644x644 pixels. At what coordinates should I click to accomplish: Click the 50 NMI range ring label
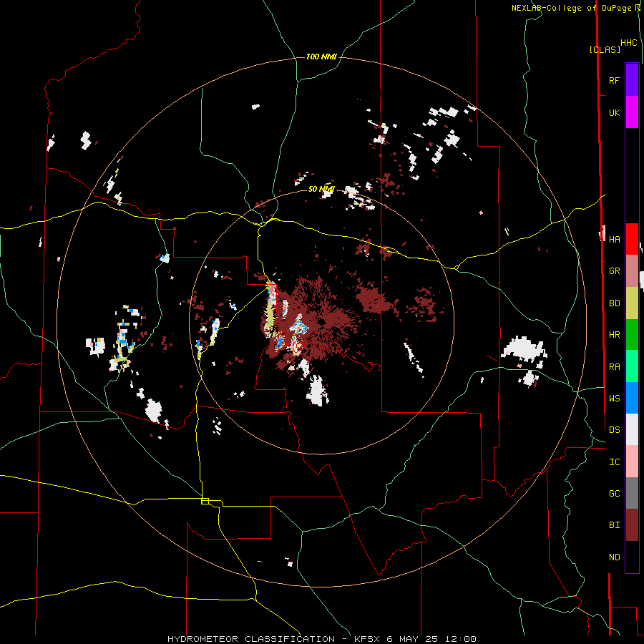click(x=321, y=189)
